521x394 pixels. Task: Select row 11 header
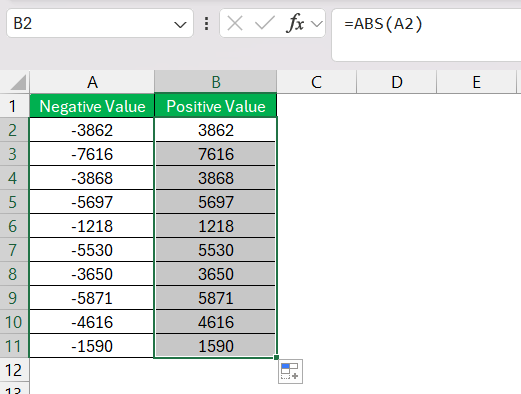tap(14, 346)
